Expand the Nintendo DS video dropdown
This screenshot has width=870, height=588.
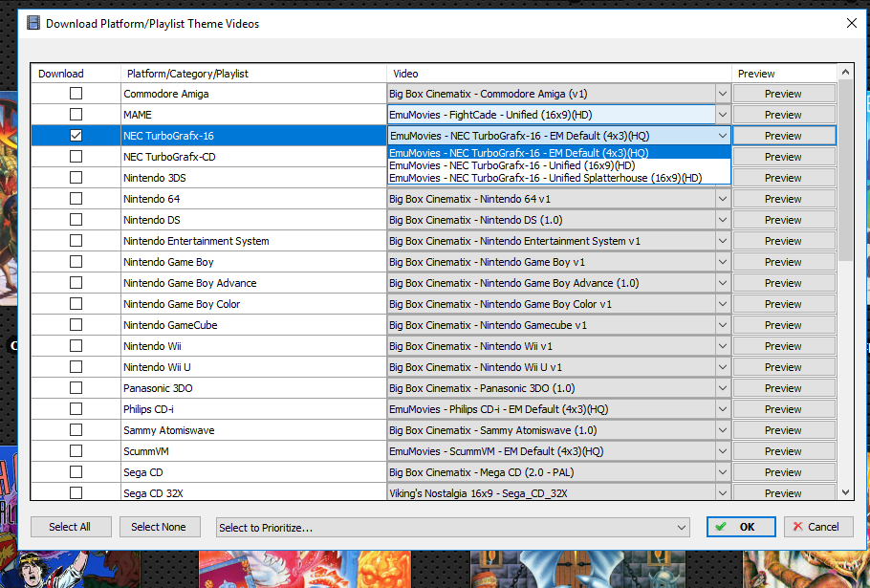pos(723,220)
